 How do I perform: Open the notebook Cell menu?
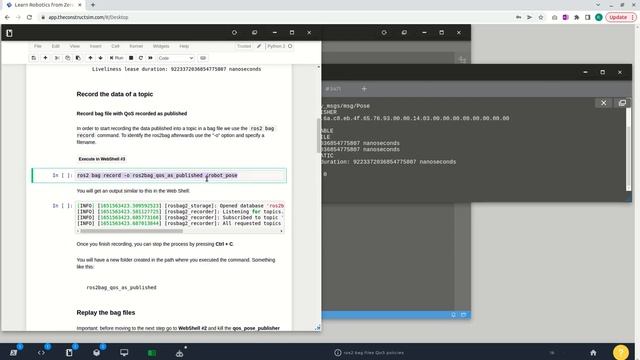(116, 46)
